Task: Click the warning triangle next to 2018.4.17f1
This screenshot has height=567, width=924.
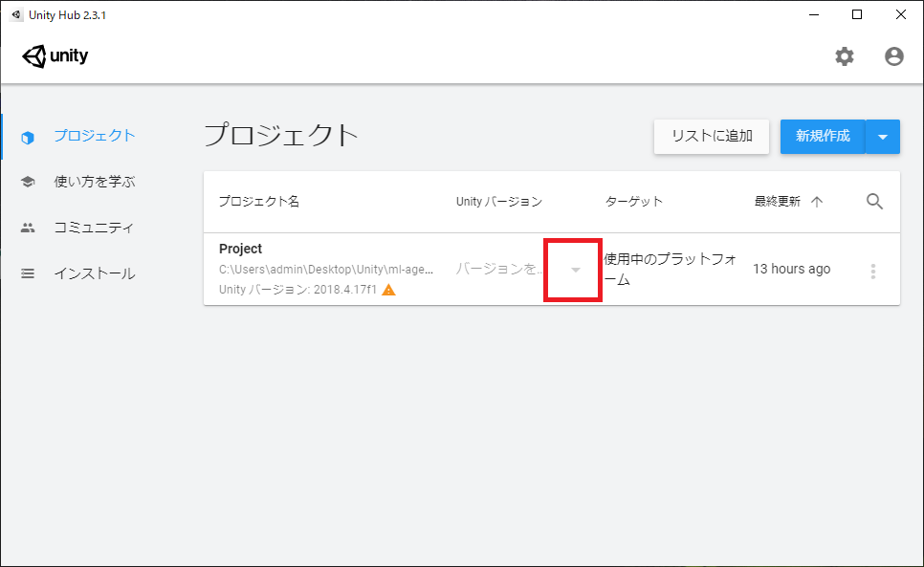Action: tap(388, 290)
